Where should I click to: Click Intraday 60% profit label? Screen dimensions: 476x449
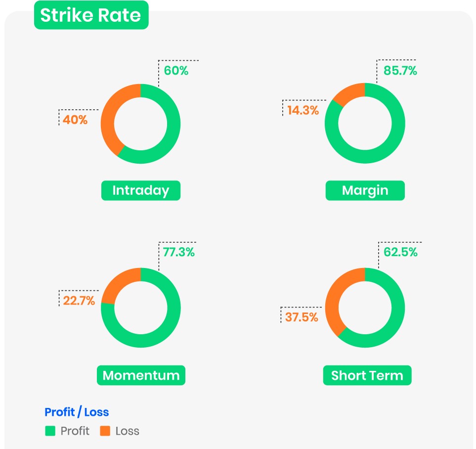(x=176, y=71)
